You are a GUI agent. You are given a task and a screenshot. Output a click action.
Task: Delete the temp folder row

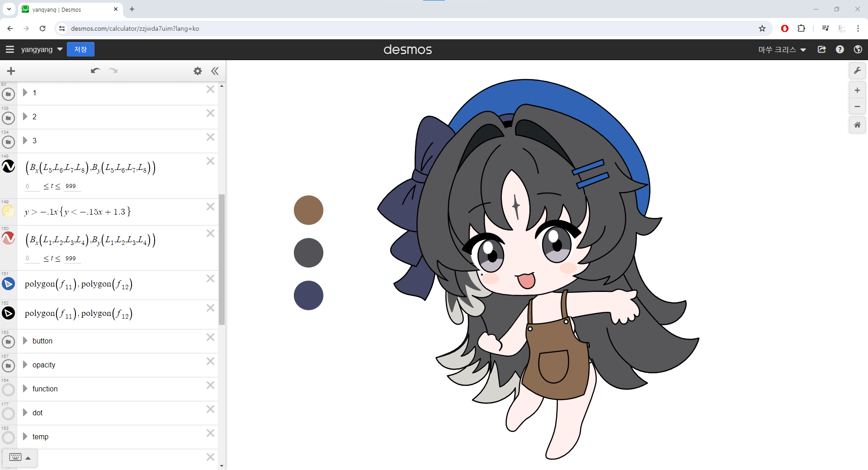coord(210,433)
